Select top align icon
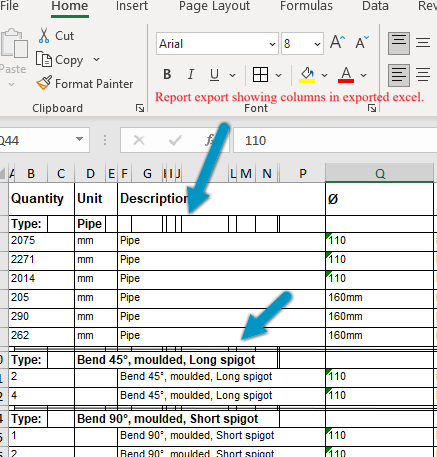The image size is (437, 457). click(399, 43)
